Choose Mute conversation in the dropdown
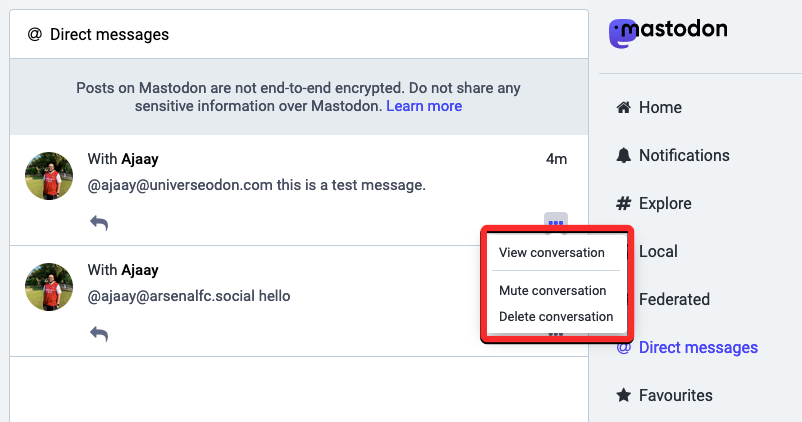The width and height of the screenshot is (802, 422). point(553,290)
